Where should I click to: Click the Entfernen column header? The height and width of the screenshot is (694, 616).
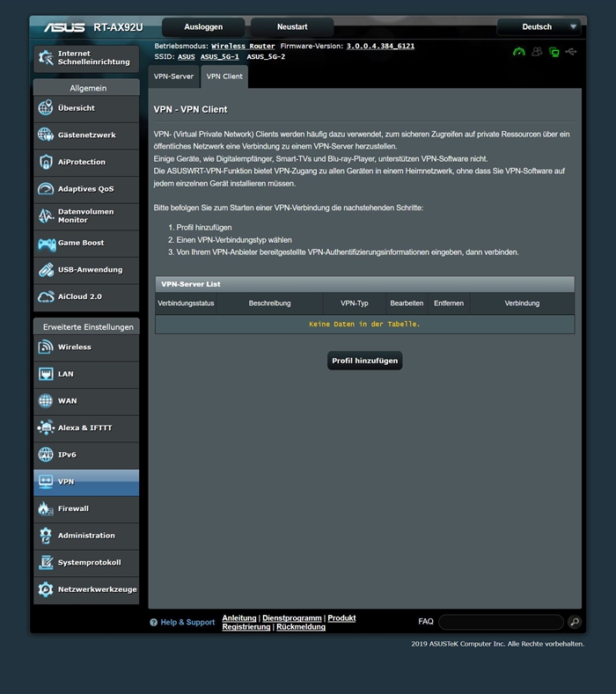pyautogui.click(x=449, y=303)
